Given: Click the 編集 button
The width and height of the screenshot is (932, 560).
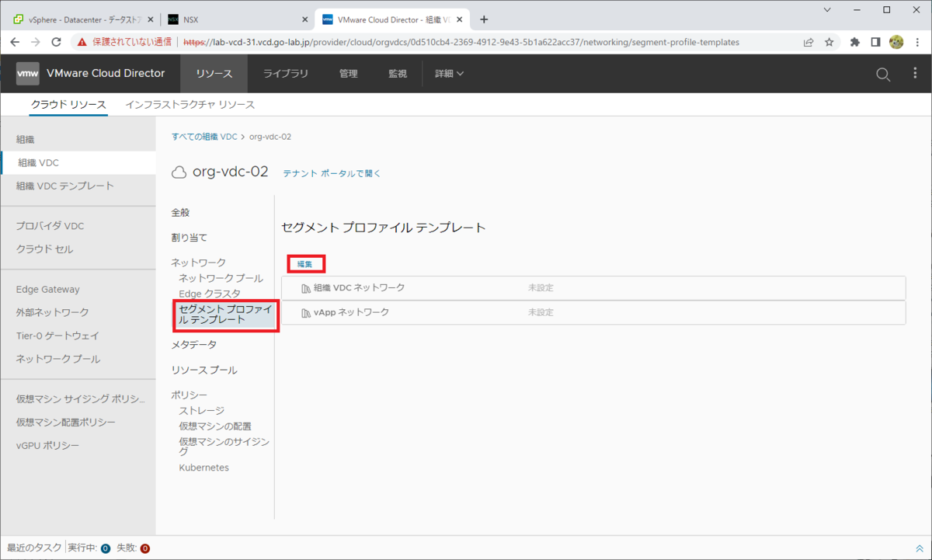Looking at the screenshot, I should pos(305,264).
